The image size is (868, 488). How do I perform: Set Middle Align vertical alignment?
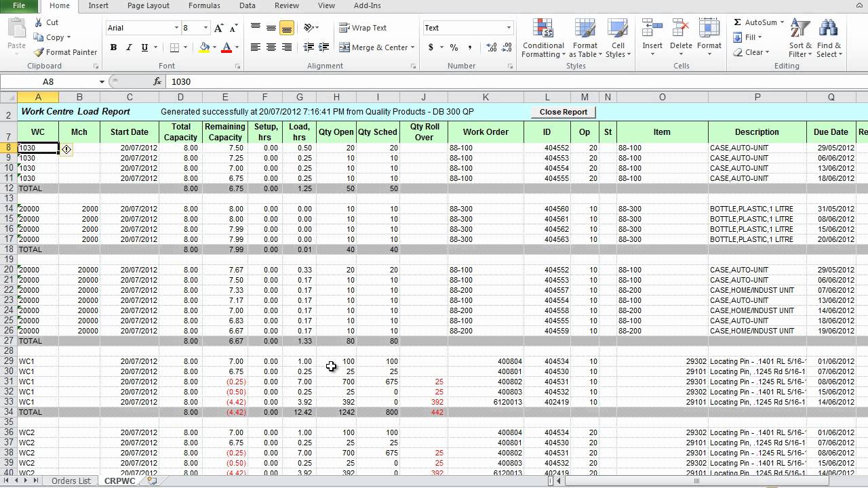pos(271,28)
